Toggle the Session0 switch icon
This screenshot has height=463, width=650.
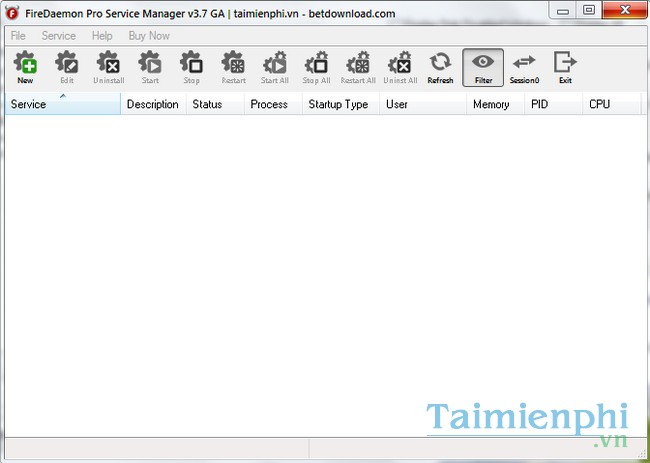[525, 67]
